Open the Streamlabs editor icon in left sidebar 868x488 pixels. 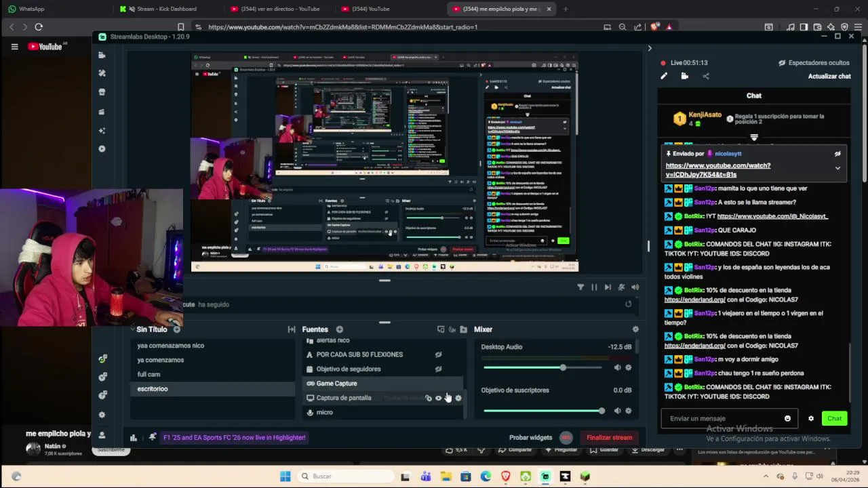102,55
